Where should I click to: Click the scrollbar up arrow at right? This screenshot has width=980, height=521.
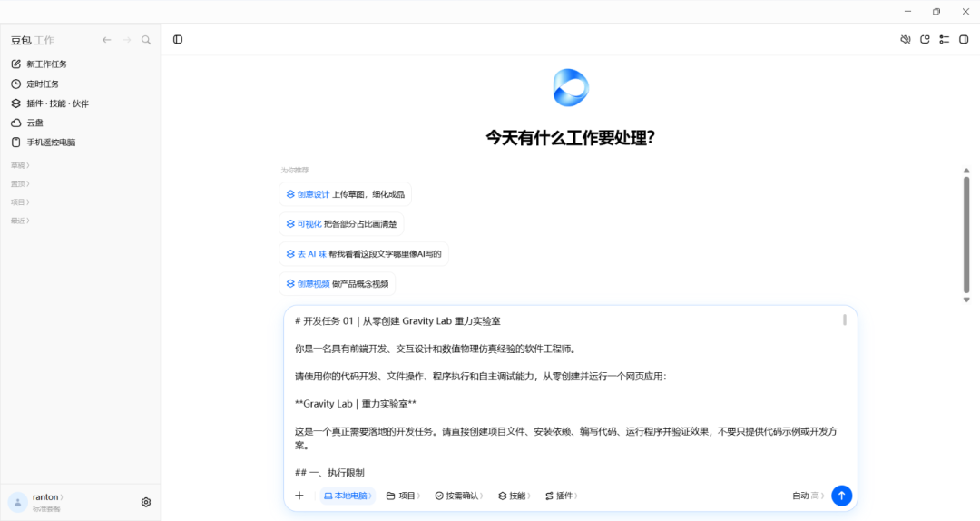pos(966,170)
